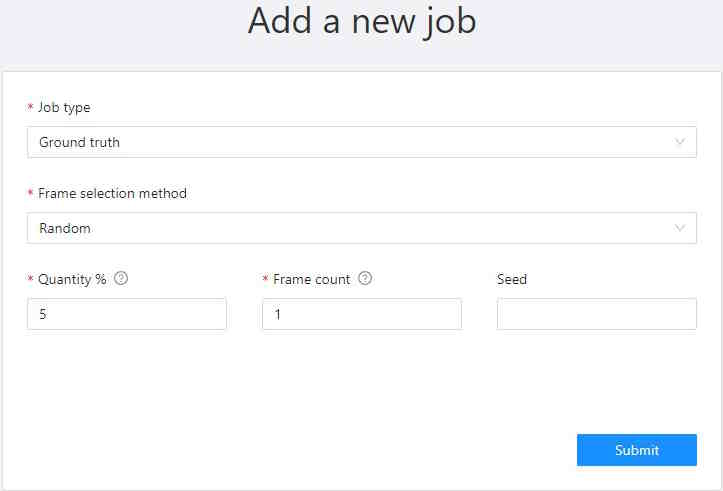The height and width of the screenshot is (491, 723).
Task: Click the red asterisk beside Frame selection method
Action: (30, 194)
